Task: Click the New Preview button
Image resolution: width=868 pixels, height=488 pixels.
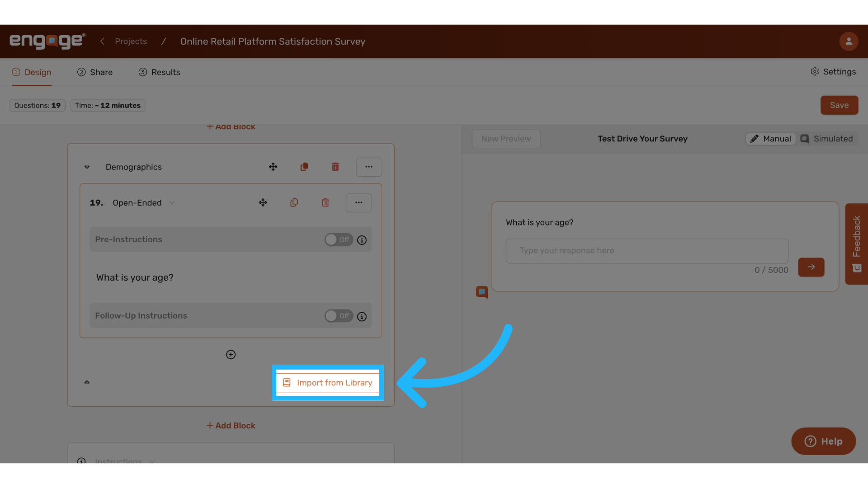Action: (x=506, y=139)
